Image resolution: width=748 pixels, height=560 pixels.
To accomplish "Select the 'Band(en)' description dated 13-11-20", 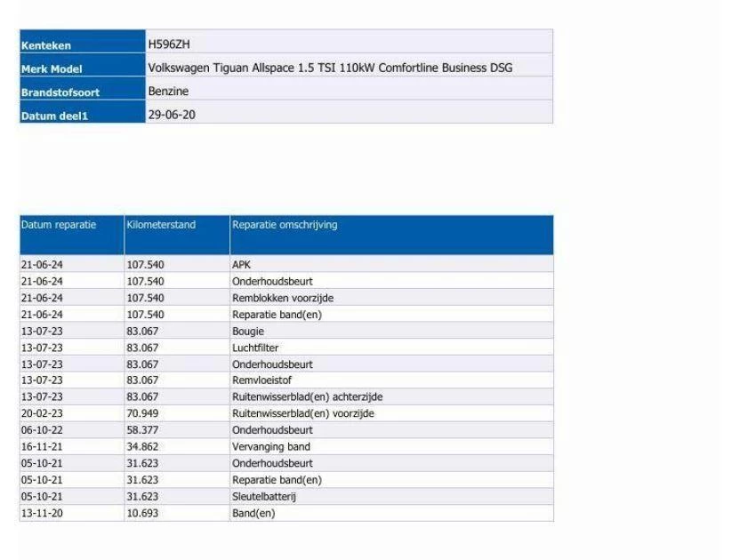I will pyautogui.click(x=253, y=514).
